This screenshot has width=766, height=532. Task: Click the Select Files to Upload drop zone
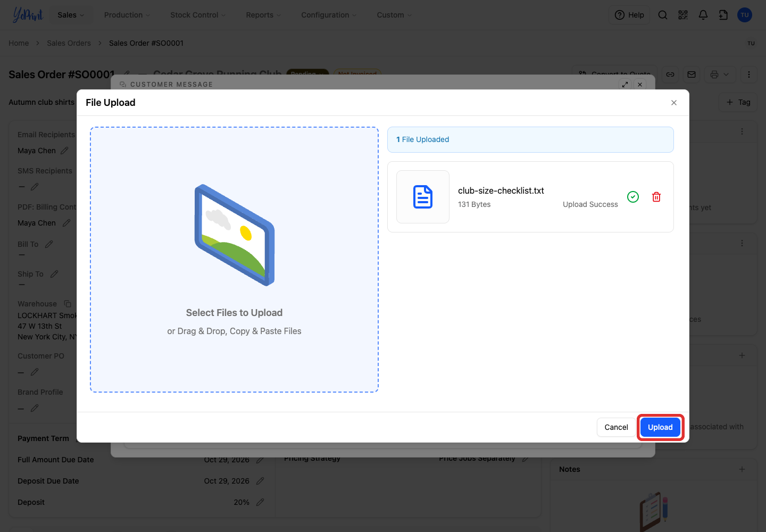coord(234,260)
